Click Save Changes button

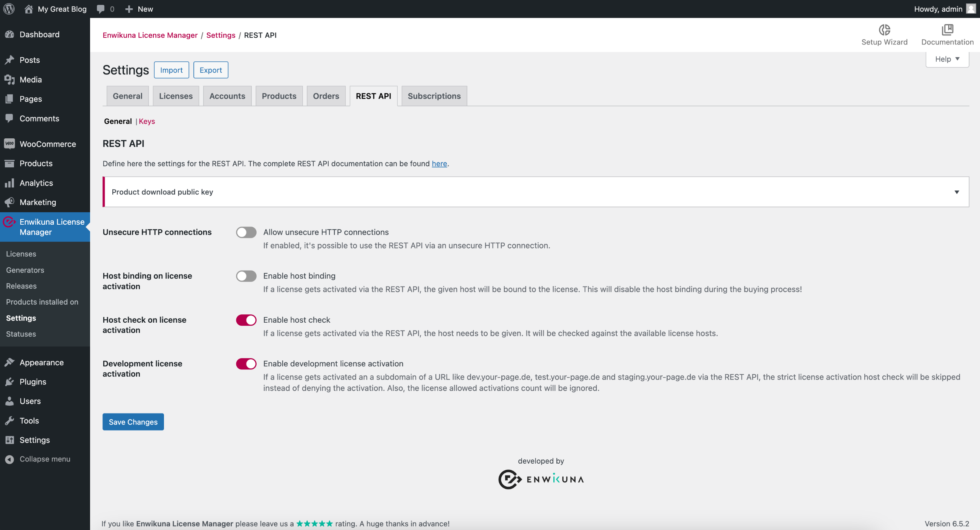(133, 421)
